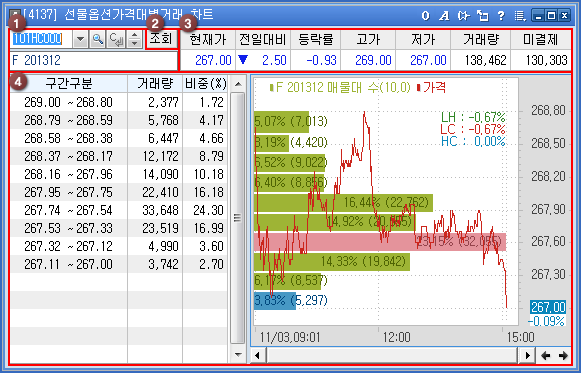Screen dimensions: 581x373
Task: Click the table scrollbar down arrow
Action: (x=238, y=355)
